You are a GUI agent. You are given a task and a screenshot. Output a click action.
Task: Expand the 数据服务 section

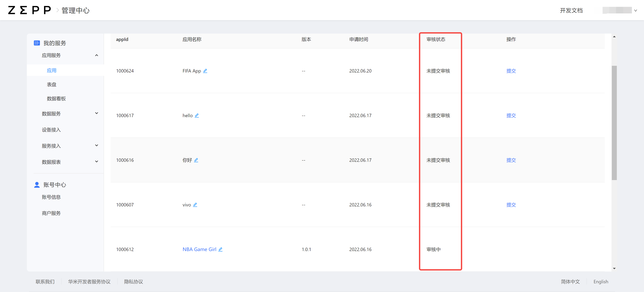(x=96, y=113)
